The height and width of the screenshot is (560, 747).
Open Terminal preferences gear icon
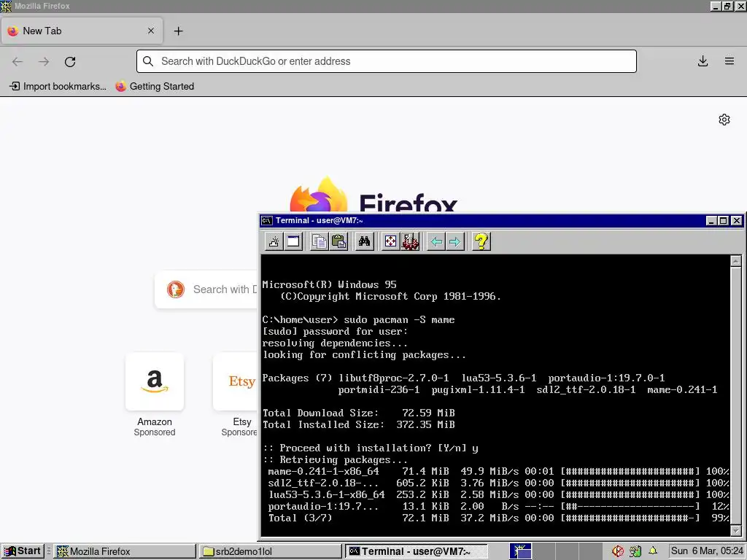coord(410,241)
